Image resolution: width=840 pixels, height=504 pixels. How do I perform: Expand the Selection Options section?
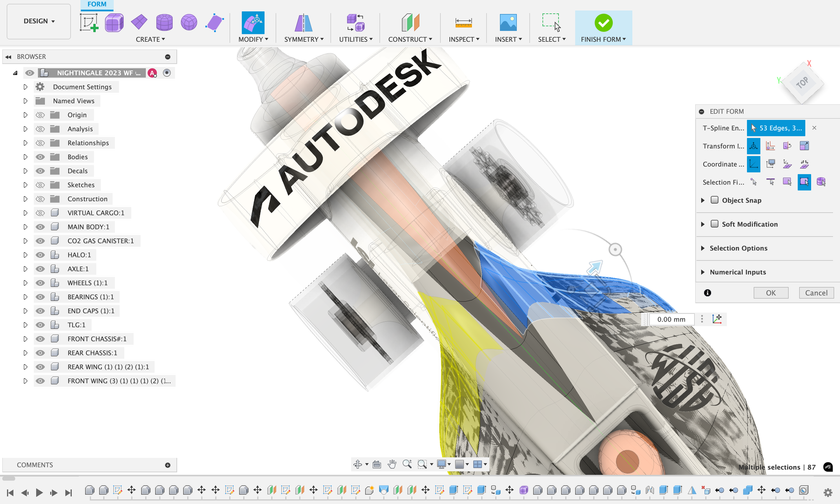(x=703, y=248)
